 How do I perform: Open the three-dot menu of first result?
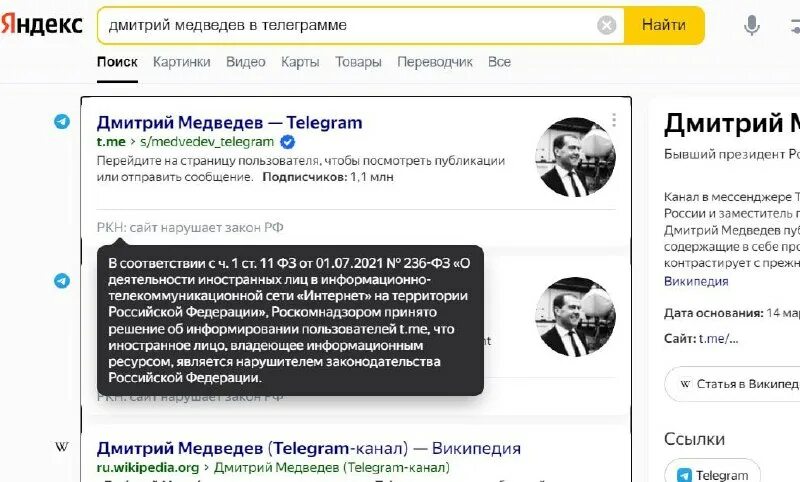click(x=614, y=120)
